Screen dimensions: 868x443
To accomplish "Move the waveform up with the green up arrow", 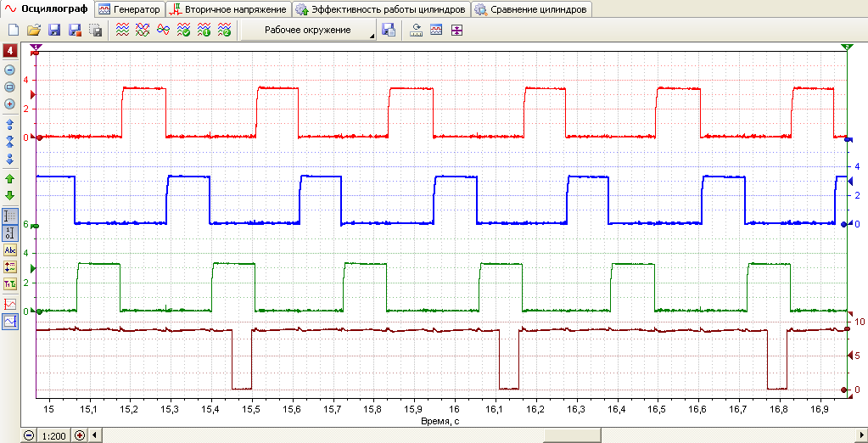I will coord(10,179).
